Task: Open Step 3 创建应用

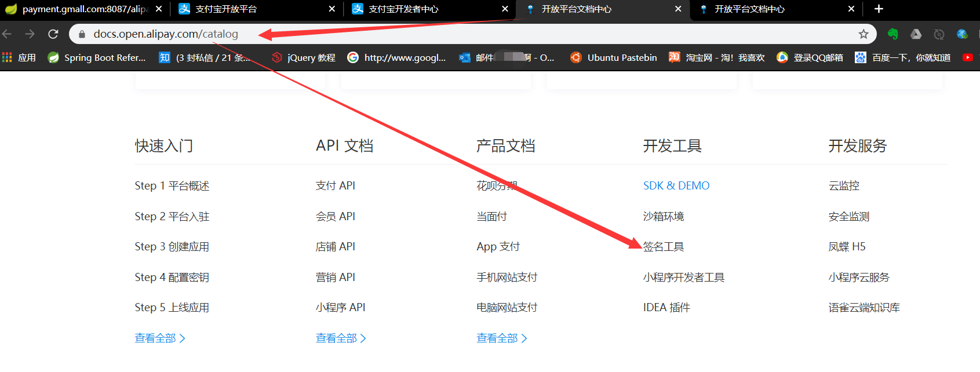Action: pos(172,247)
